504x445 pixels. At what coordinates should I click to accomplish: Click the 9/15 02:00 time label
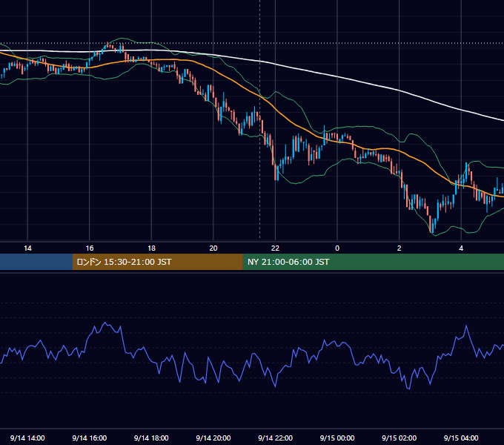(399, 438)
